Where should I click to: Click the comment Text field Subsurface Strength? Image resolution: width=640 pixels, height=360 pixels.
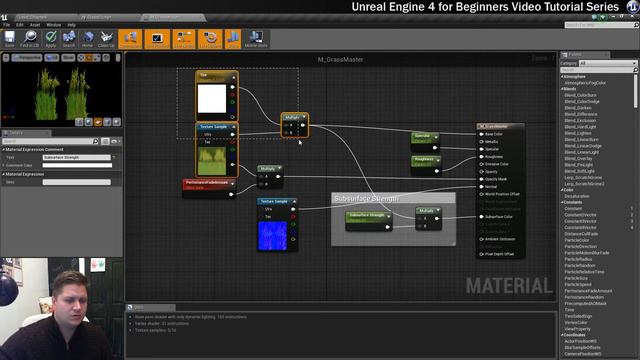[76, 158]
